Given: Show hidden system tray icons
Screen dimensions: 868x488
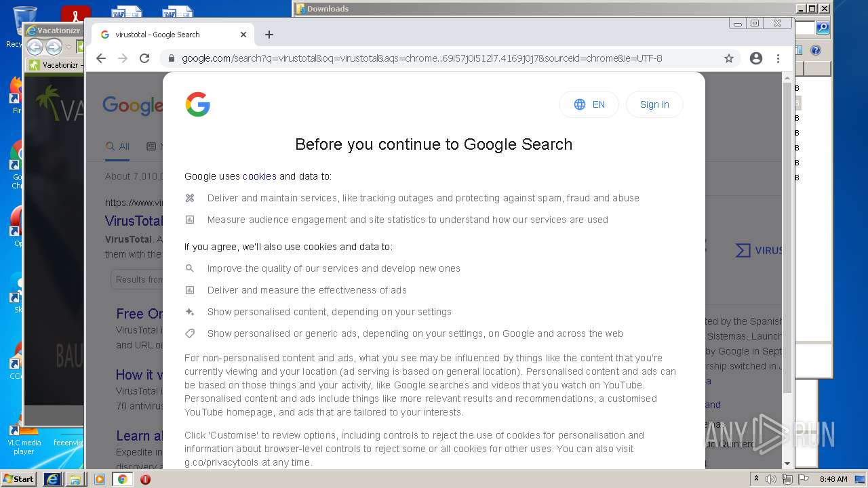Looking at the screenshot, I should point(757,479).
